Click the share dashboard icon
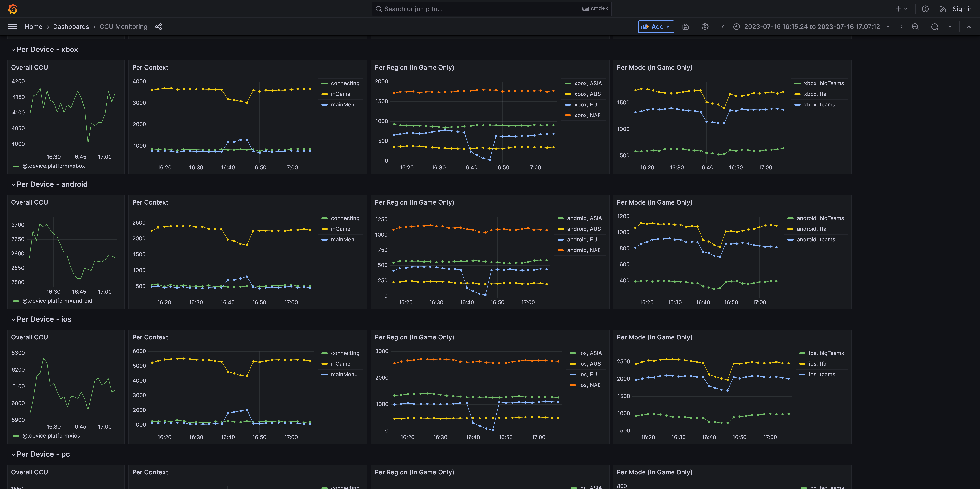Screen dimensions: 980x489 pyautogui.click(x=159, y=27)
